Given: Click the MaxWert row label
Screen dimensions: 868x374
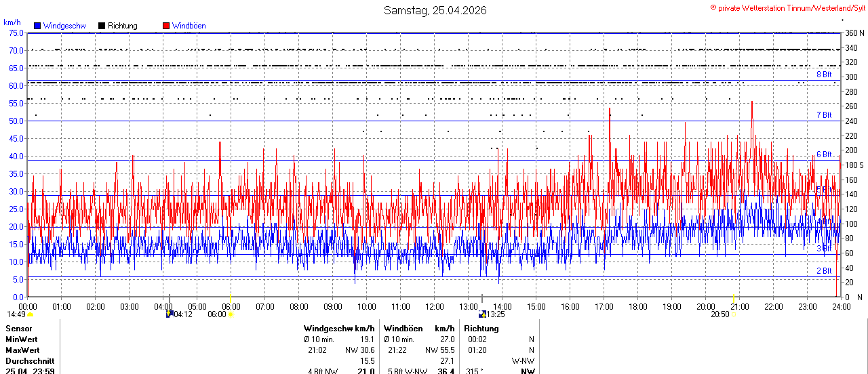Looking at the screenshot, I should click(x=22, y=350).
